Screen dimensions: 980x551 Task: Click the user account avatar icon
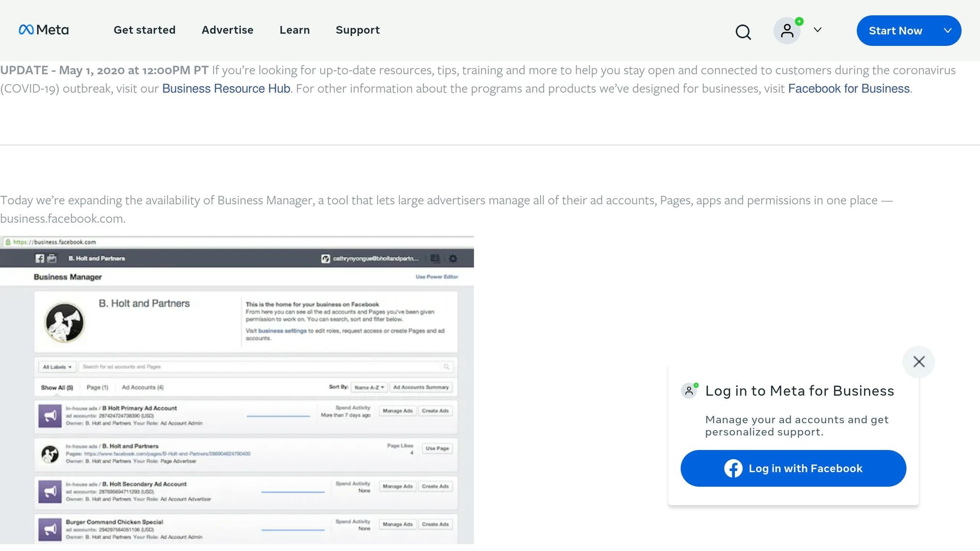(x=787, y=31)
